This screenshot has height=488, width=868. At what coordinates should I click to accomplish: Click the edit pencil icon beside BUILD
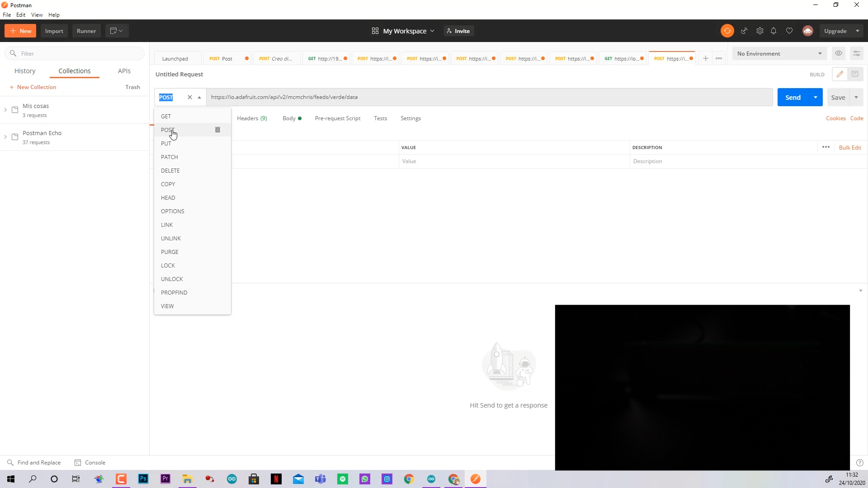click(x=840, y=74)
